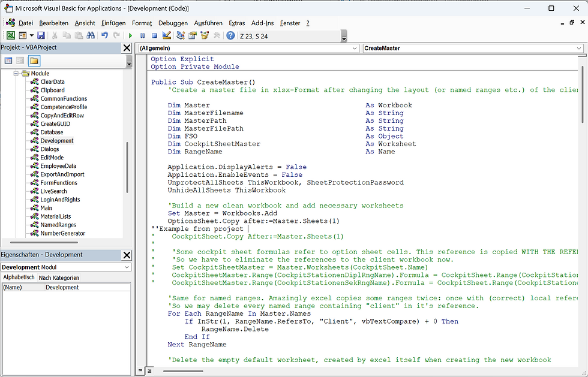Click the code window vertical scrollbar thumb

pyautogui.click(x=583, y=95)
